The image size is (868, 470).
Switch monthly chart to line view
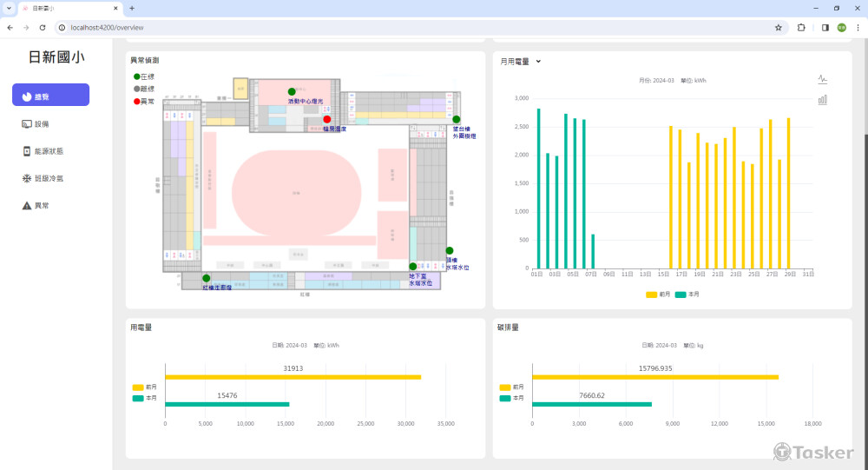coord(822,79)
